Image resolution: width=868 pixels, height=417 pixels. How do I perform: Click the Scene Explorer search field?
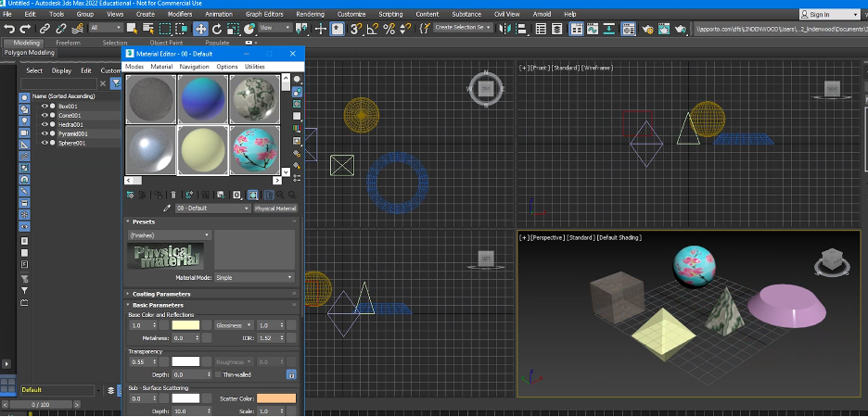click(x=58, y=83)
